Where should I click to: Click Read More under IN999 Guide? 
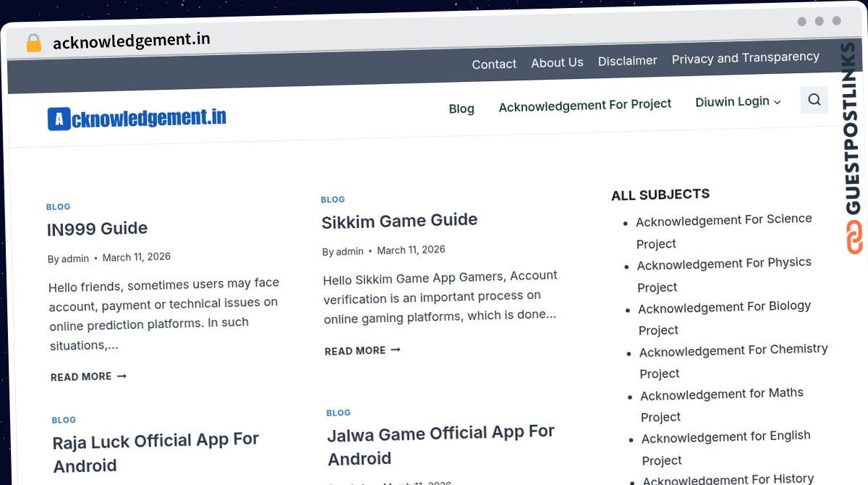pyautogui.click(x=88, y=377)
